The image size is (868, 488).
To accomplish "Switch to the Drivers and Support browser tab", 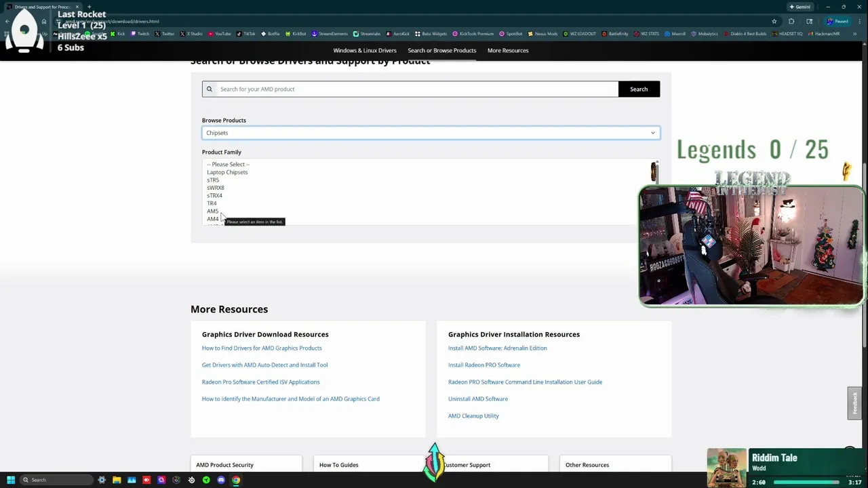I will [44, 7].
